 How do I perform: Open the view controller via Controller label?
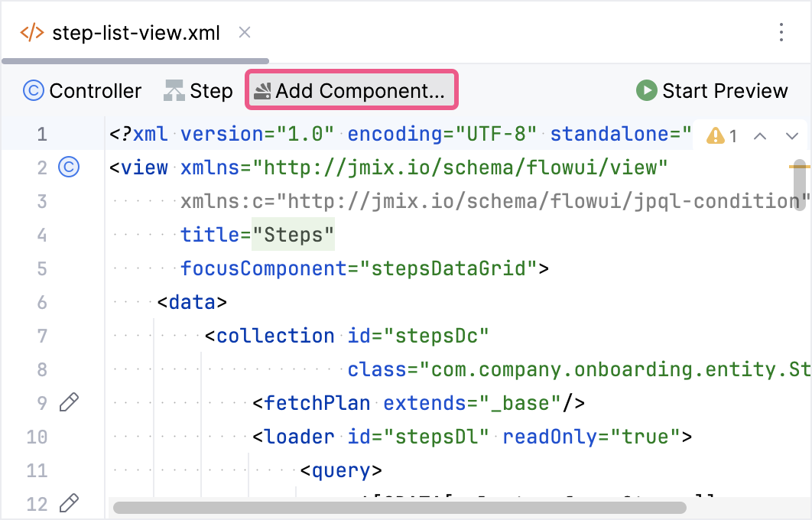(95, 90)
